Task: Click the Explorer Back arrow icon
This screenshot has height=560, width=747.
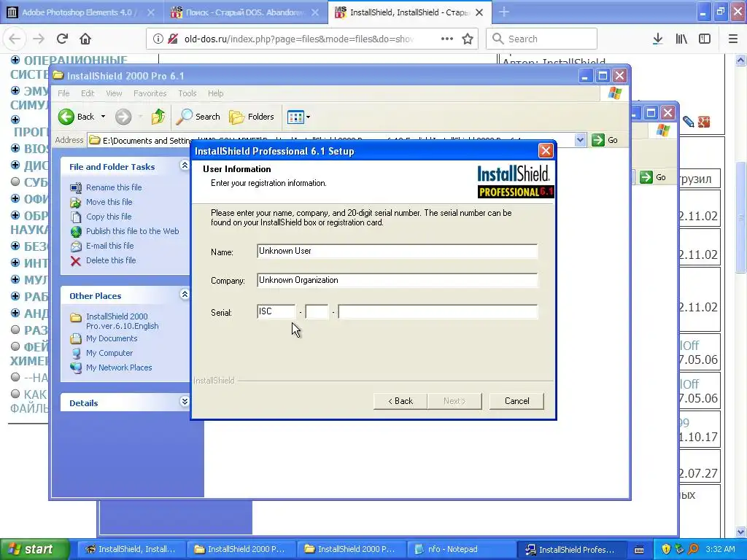Action: [66, 117]
